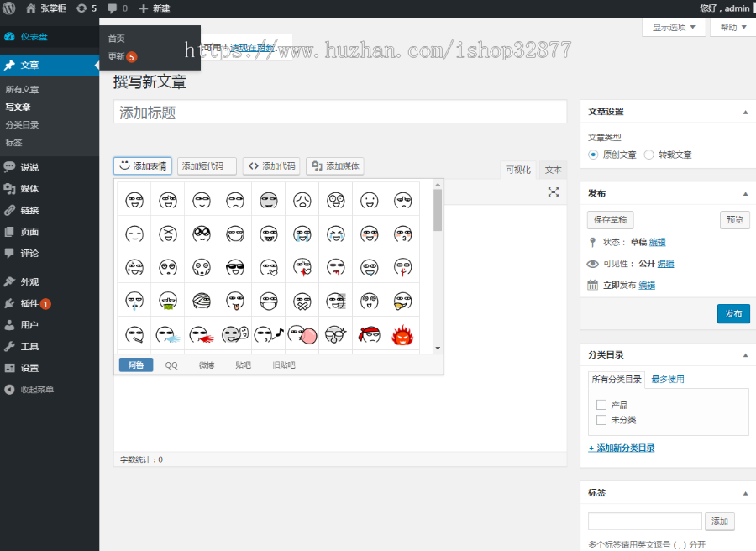Image resolution: width=756 pixels, height=551 pixels.
Task: Open the 帮助 help dropdown
Action: 732,28
